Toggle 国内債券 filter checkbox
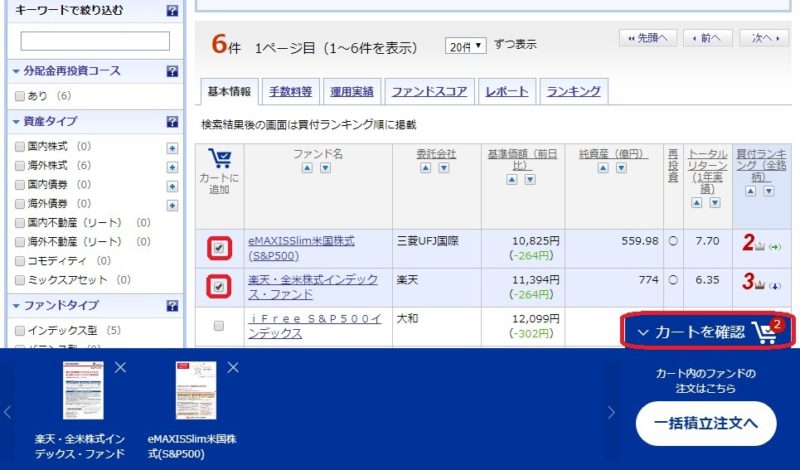 20,185
